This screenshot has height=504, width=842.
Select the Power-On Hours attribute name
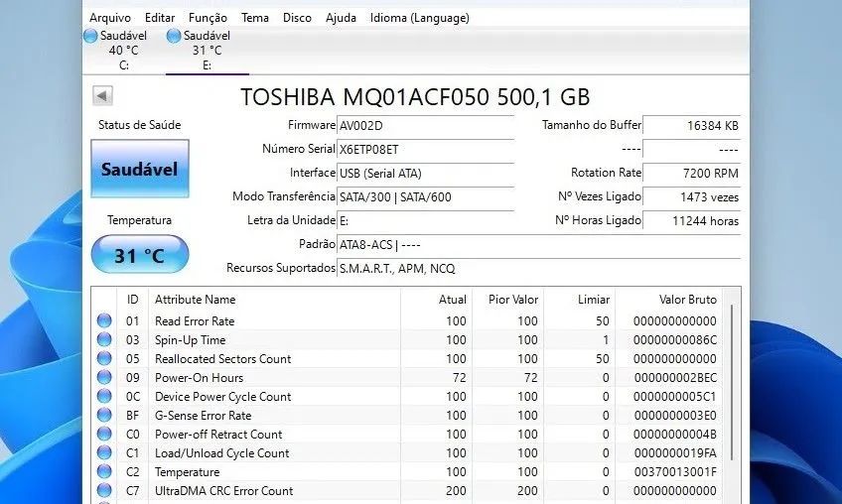(x=199, y=377)
